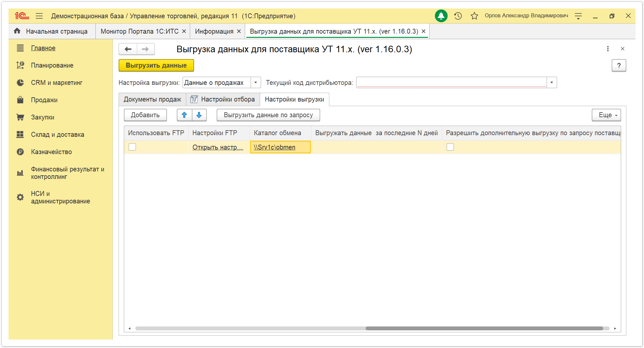Click the horizontal scrollbar thumb
Viewport: 644px width, 348px height.
[x=484, y=328]
